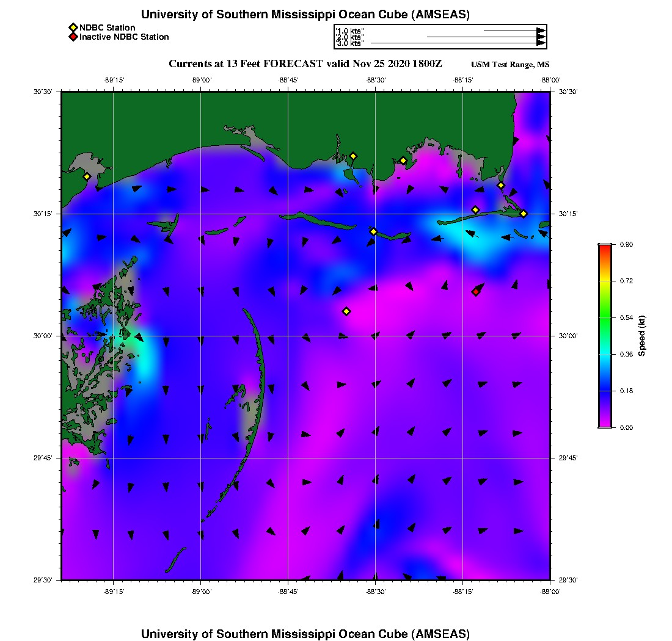
Task: Select the red inactive station marker on the map
Action: click(x=475, y=292)
